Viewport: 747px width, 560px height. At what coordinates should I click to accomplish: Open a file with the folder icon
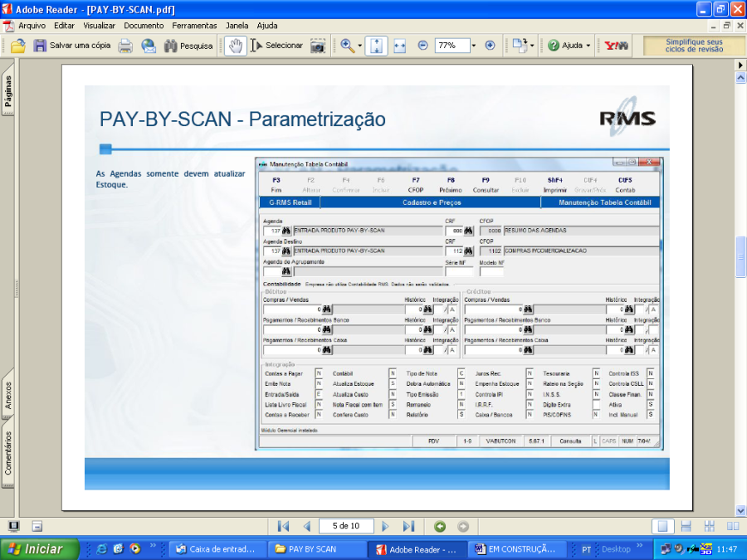(x=18, y=46)
